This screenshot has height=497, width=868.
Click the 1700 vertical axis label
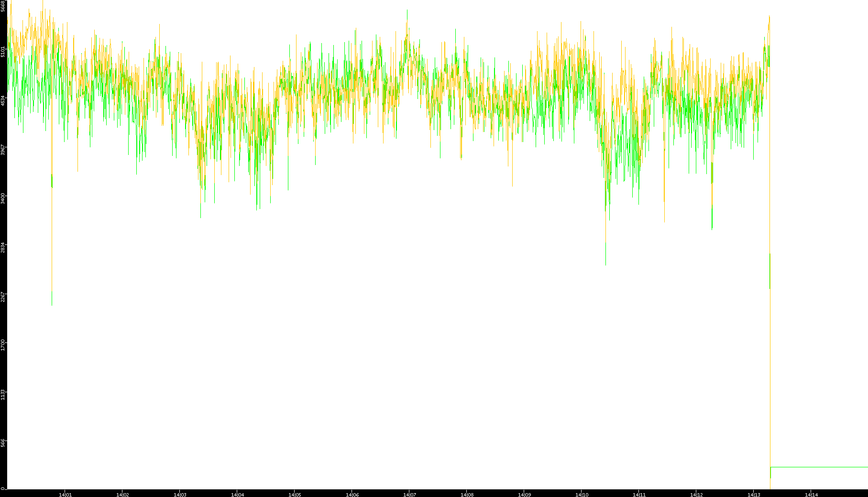(x=3, y=345)
